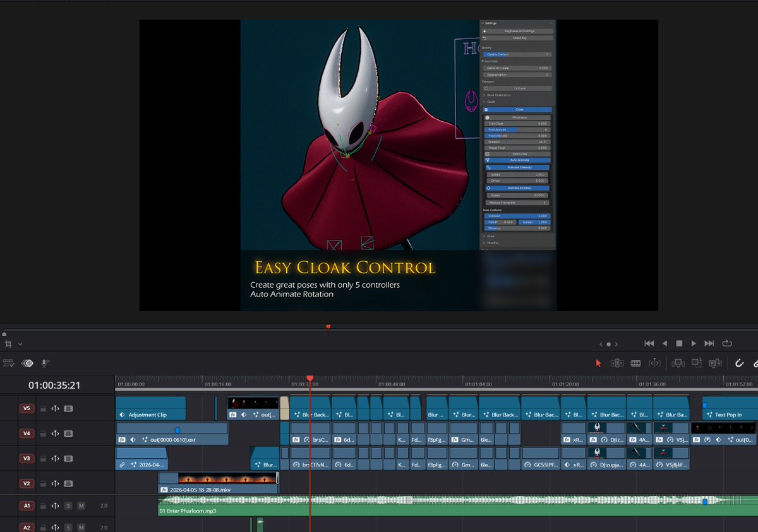758x532 pixels.
Task: Click the Insert Clip icon
Action: pyautogui.click(x=678, y=363)
